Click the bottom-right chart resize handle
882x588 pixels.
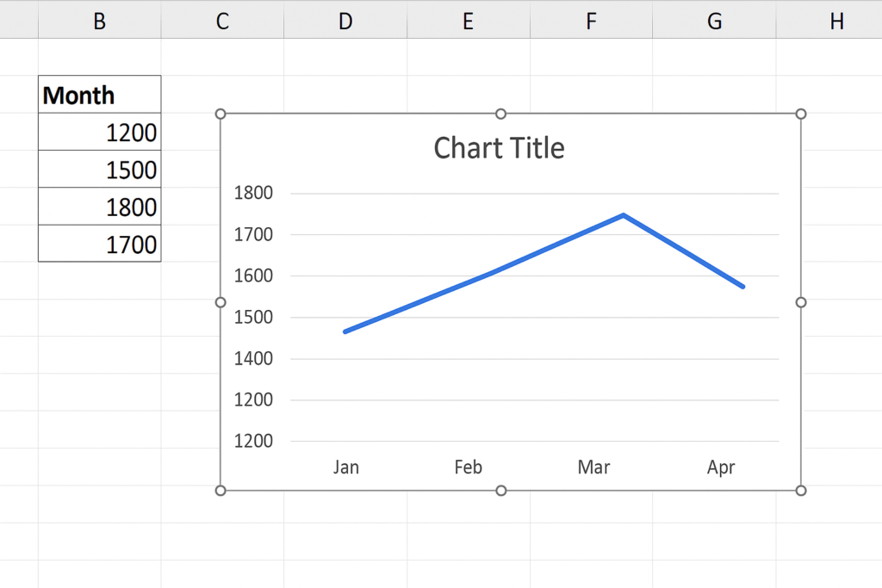pyautogui.click(x=801, y=490)
